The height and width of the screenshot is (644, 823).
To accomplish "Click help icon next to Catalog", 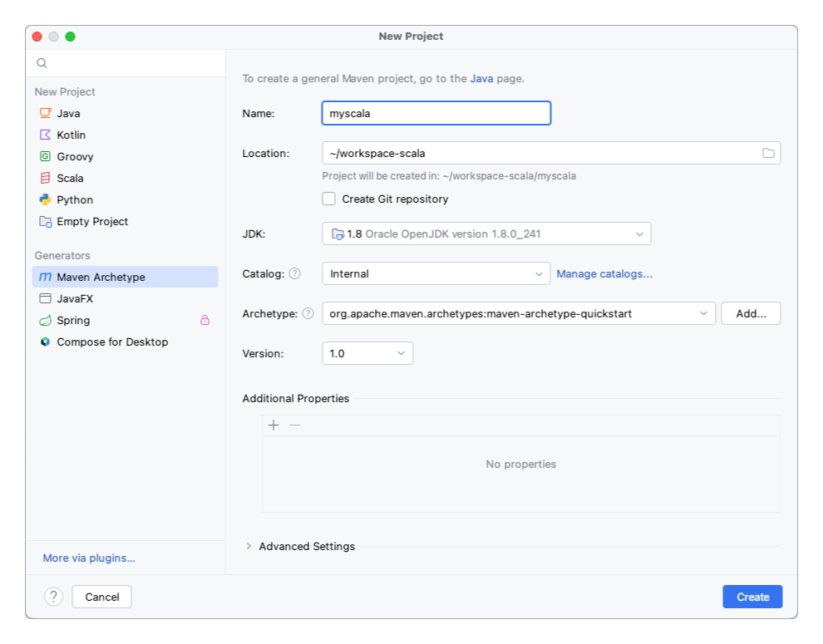I will 295,273.
